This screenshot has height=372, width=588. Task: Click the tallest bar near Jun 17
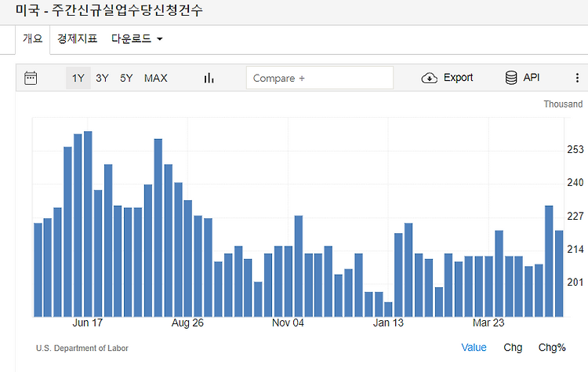coord(88,224)
